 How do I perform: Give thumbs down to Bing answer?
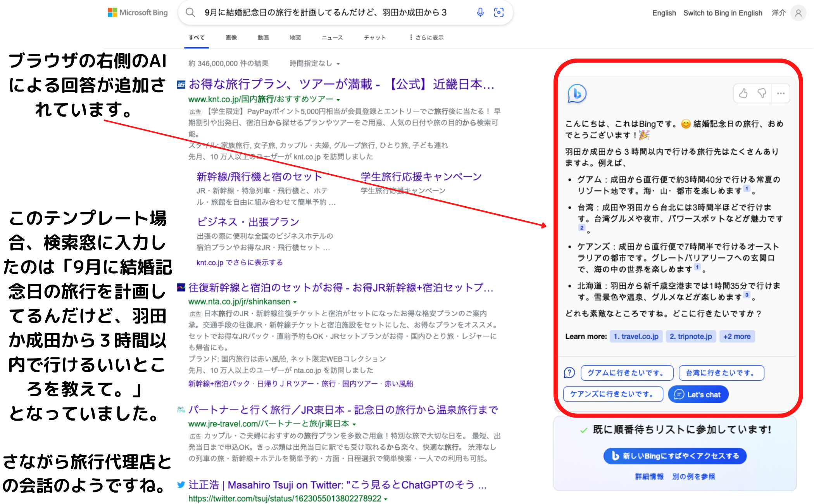pos(762,93)
